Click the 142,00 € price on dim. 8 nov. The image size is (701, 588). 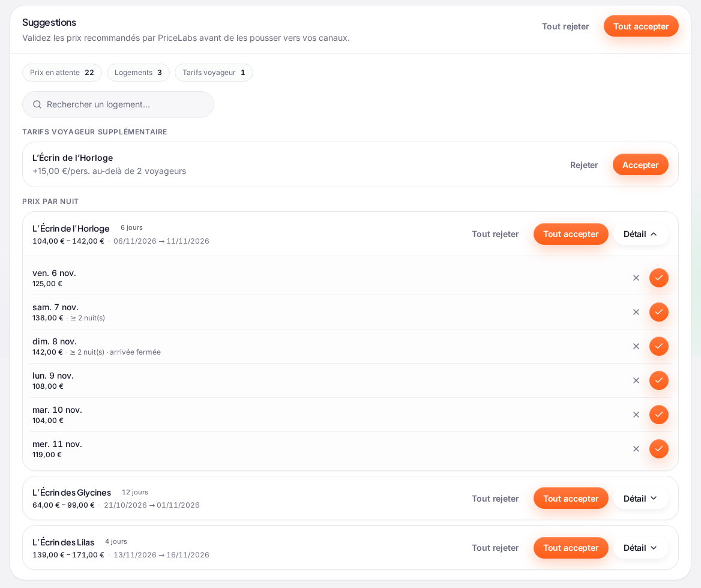point(47,352)
